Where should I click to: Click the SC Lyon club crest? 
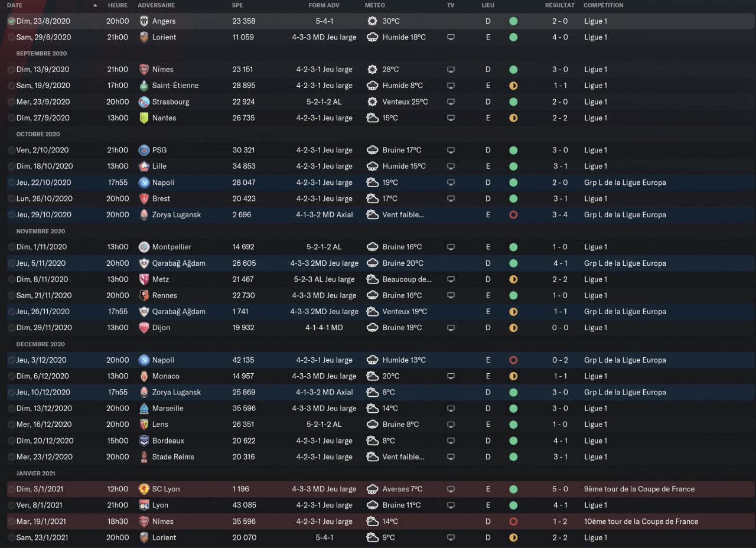(x=144, y=489)
